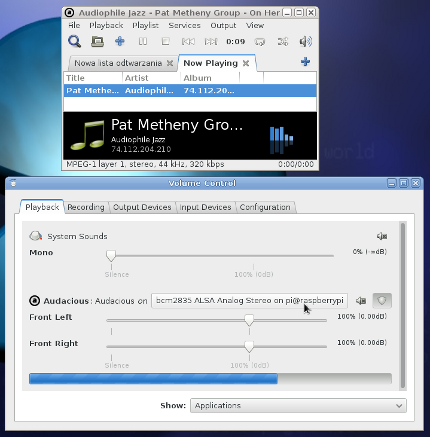Click the search magnifier icon in Audacious
Screen dimensions: 430x437
tap(74, 41)
